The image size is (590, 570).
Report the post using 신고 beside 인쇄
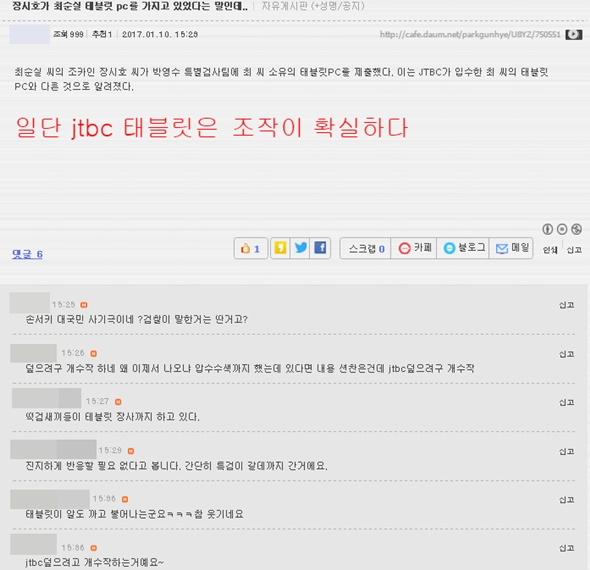574,250
